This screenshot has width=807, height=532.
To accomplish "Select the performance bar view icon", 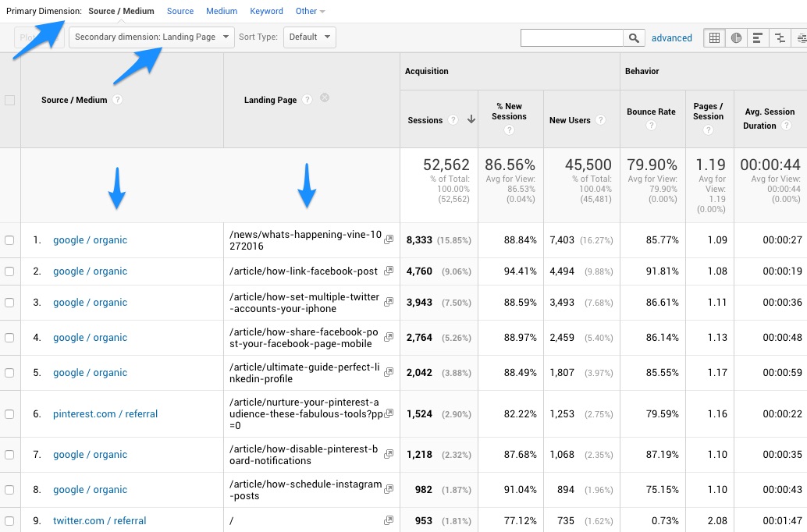I will click(x=758, y=37).
